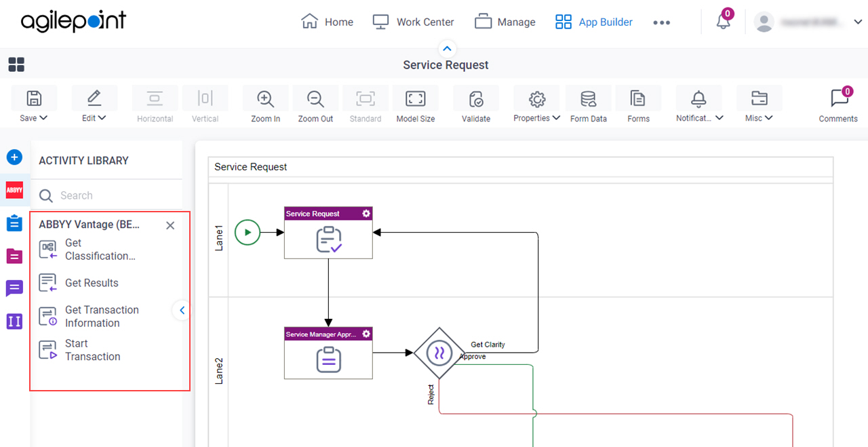Image resolution: width=868 pixels, height=447 pixels.
Task: Click the activity Search field
Action: pyautogui.click(x=107, y=195)
